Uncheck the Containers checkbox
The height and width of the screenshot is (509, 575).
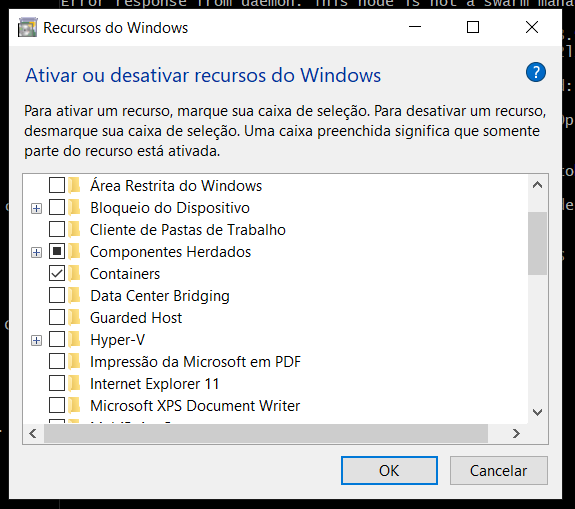57,274
